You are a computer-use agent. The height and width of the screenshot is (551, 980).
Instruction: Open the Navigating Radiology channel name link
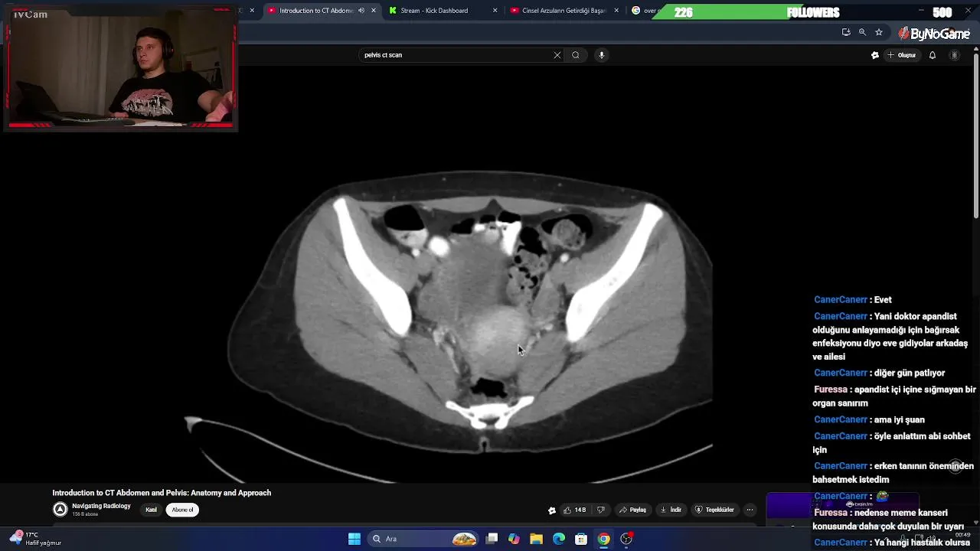[101, 506]
